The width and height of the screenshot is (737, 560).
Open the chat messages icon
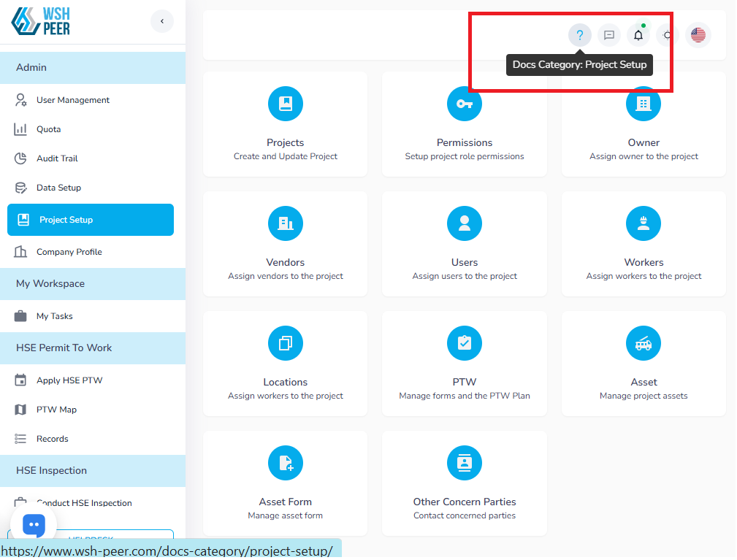tap(609, 35)
